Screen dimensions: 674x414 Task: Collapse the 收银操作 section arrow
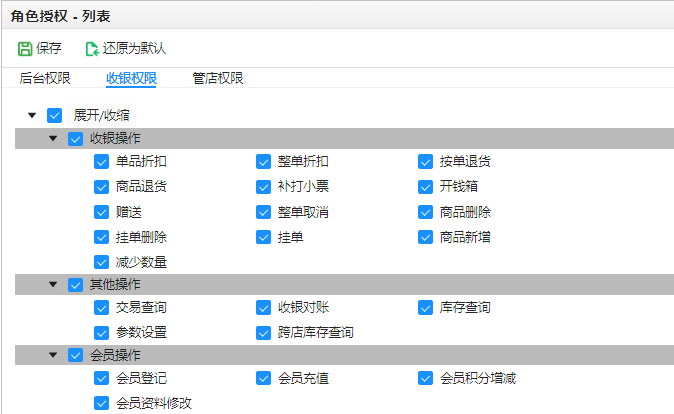pos(53,138)
